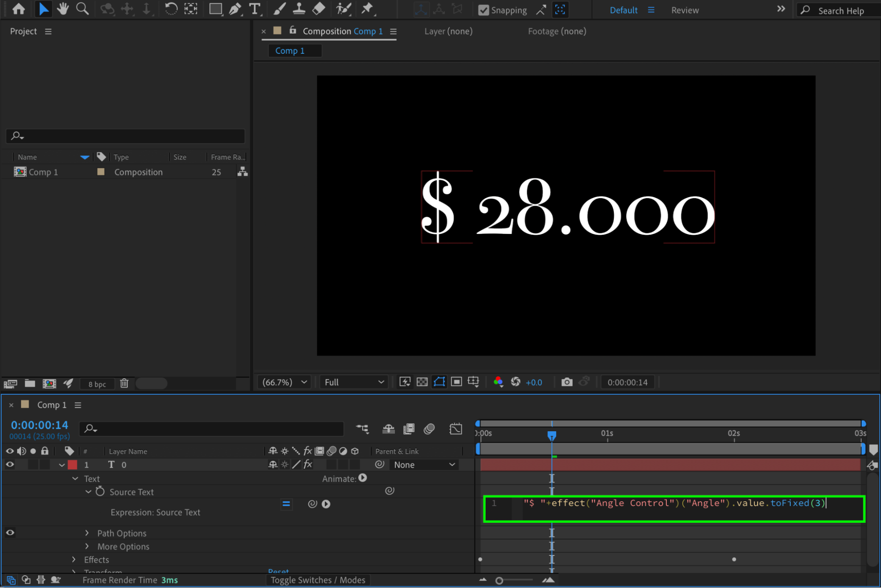The image size is (881, 588).
Task: Toggle the Source Text stopwatch
Action: tap(100, 492)
